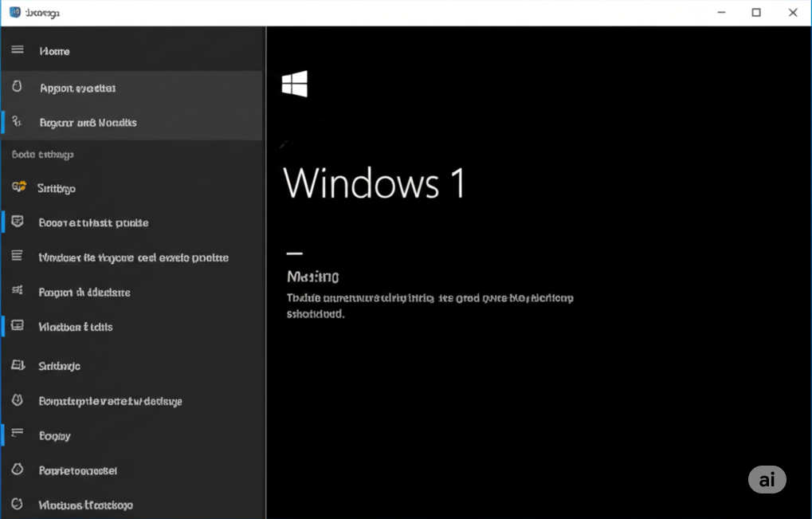Select the 'Wlotıues ťfcottkoyo' sidebar item
The height and width of the screenshot is (519, 812).
pyautogui.click(x=86, y=505)
